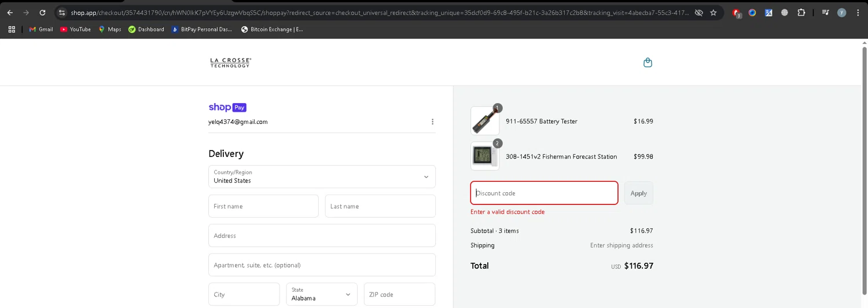Focus the ZIP code field
Viewport: 868px width, 308px height.
(x=399, y=294)
